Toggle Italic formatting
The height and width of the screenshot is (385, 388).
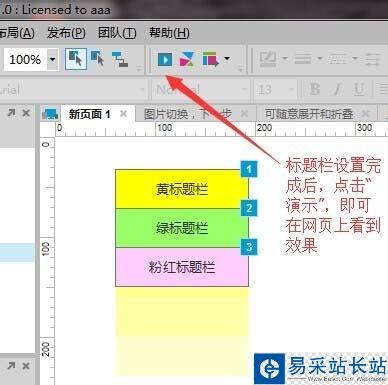coord(337,89)
